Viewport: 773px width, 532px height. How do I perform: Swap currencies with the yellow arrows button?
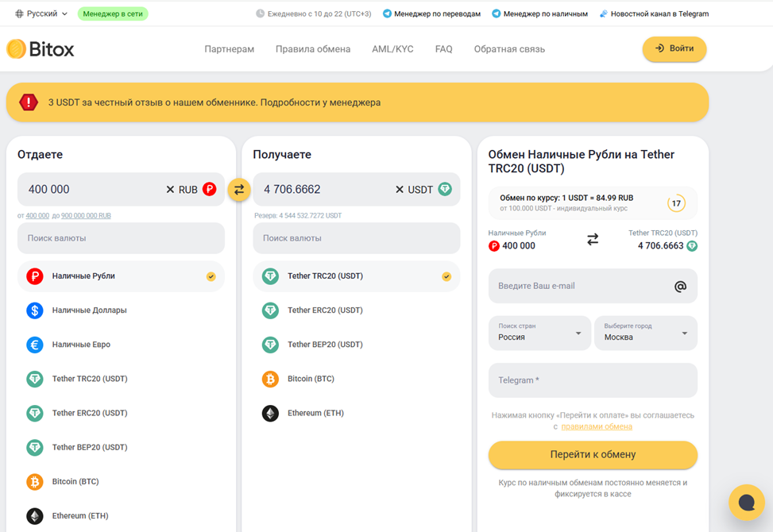(239, 190)
